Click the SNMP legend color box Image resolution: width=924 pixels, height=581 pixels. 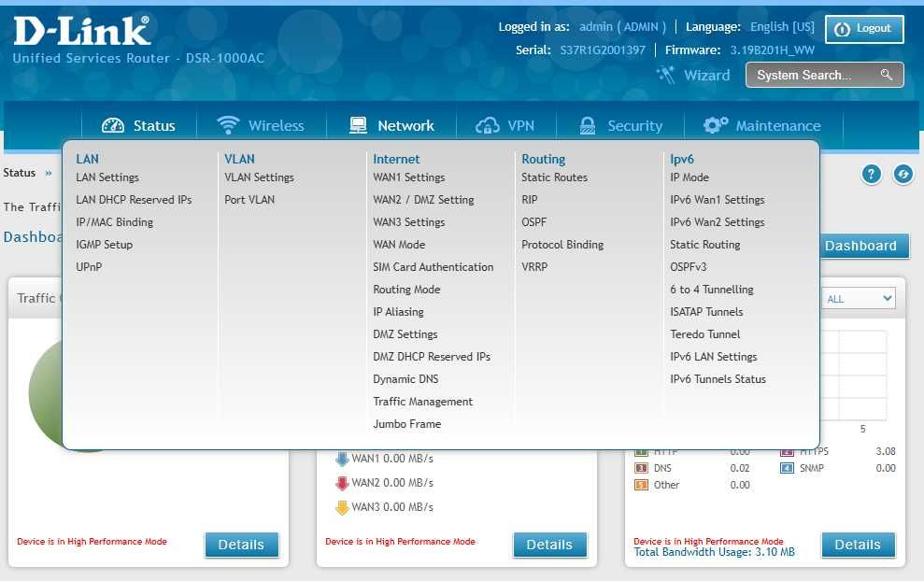click(787, 468)
